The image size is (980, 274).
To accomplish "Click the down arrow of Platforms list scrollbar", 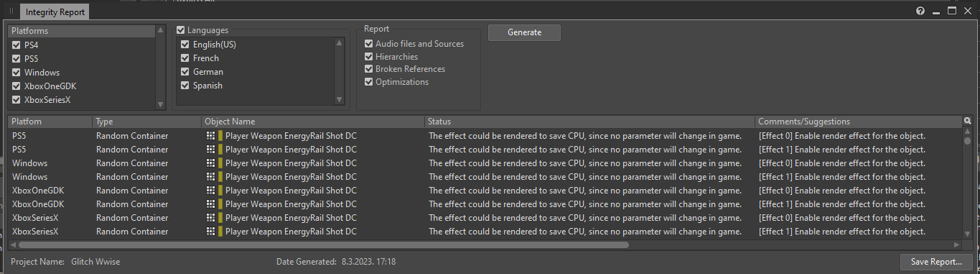I will pyautogui.click(x=160, y=105).
